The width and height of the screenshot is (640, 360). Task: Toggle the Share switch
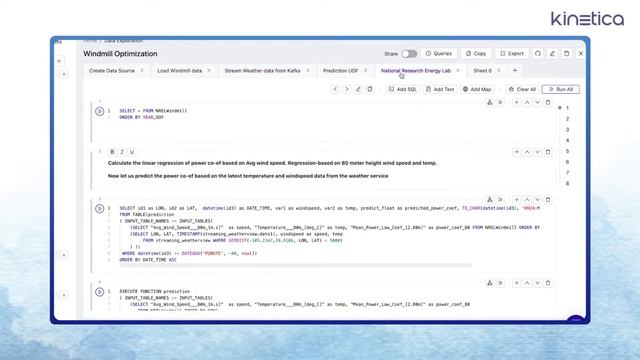click(x=409, y=54)
